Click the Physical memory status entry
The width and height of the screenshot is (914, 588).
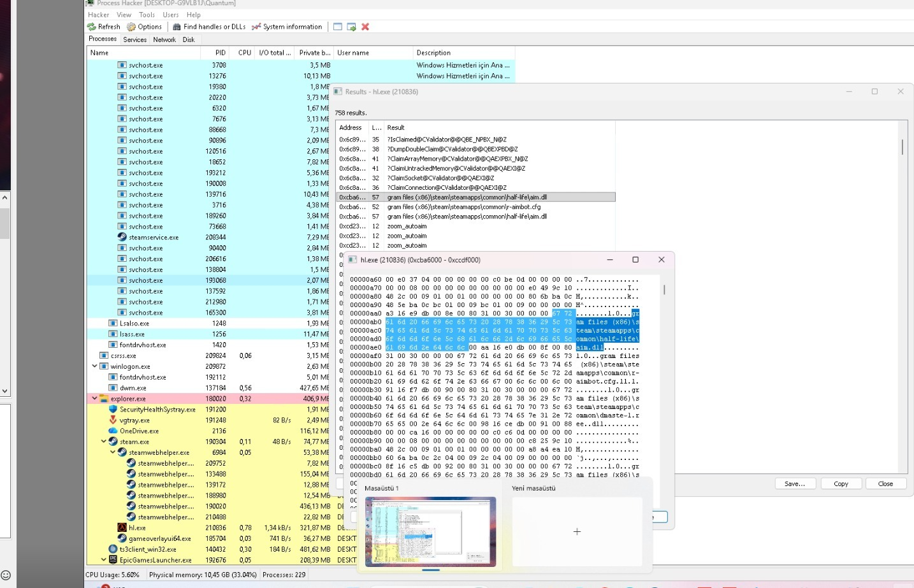[203, 575]
